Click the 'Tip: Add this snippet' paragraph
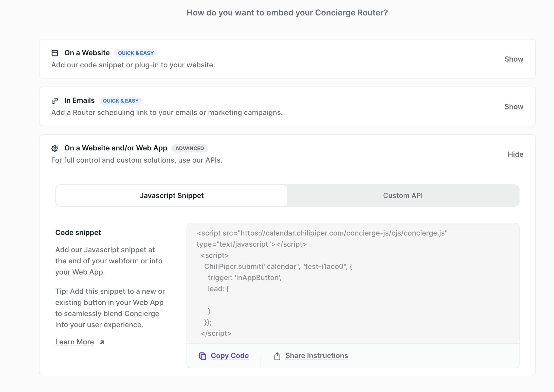The image size is (554, 392). [110, 308]
